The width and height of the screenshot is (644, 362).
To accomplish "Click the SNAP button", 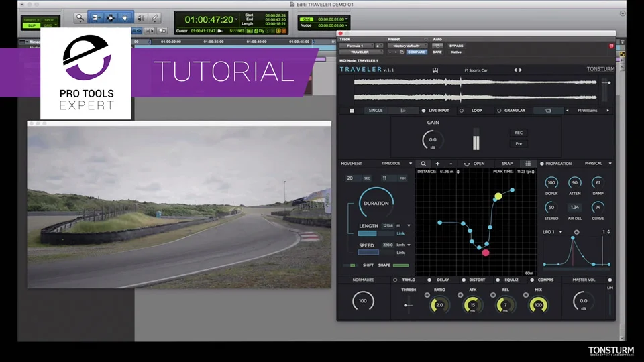I will point(507,164).
